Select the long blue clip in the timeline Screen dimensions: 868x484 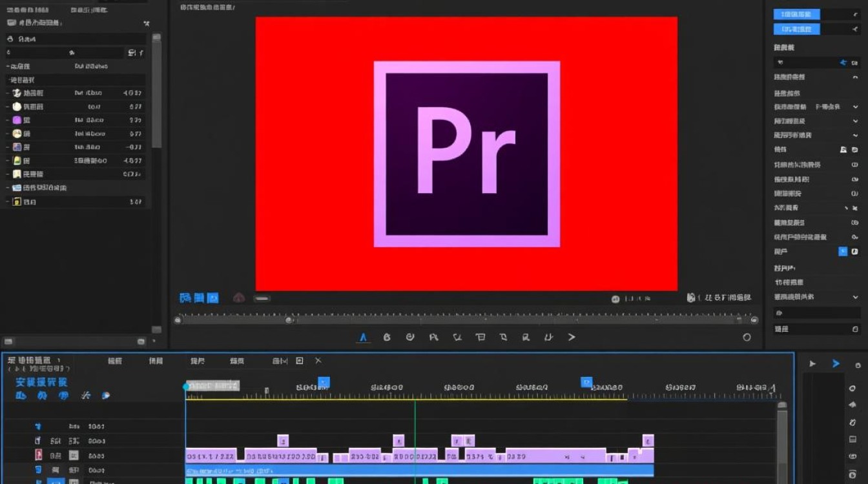419,470
